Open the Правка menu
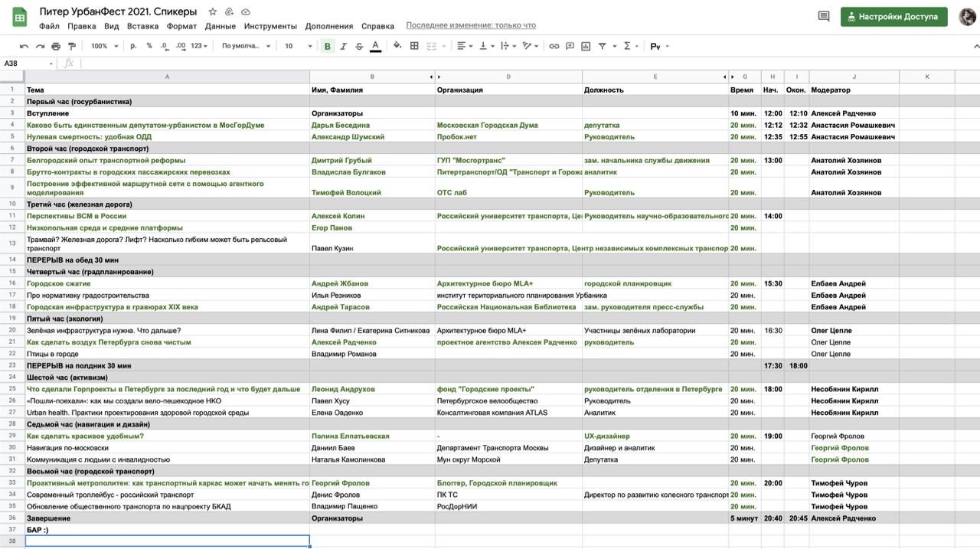Image resolution: width=980 pixels, height=549 pixels. coord(82,26)
